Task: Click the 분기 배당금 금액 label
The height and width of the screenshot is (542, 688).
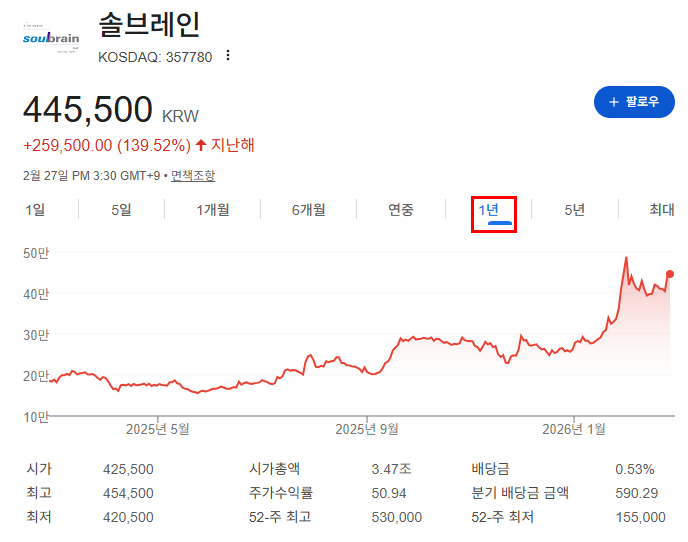Action: pos(520,493)
